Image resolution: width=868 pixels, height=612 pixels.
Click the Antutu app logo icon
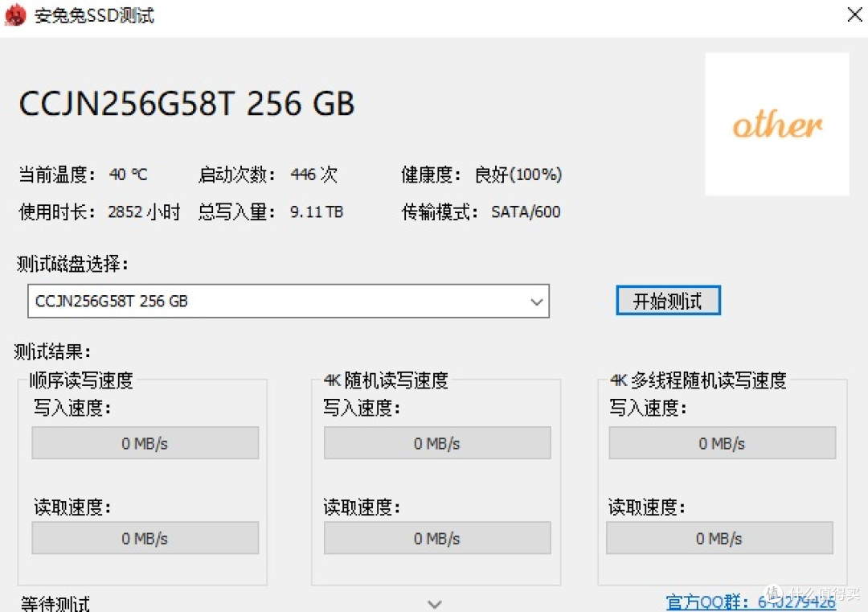[x=15, y=14]
